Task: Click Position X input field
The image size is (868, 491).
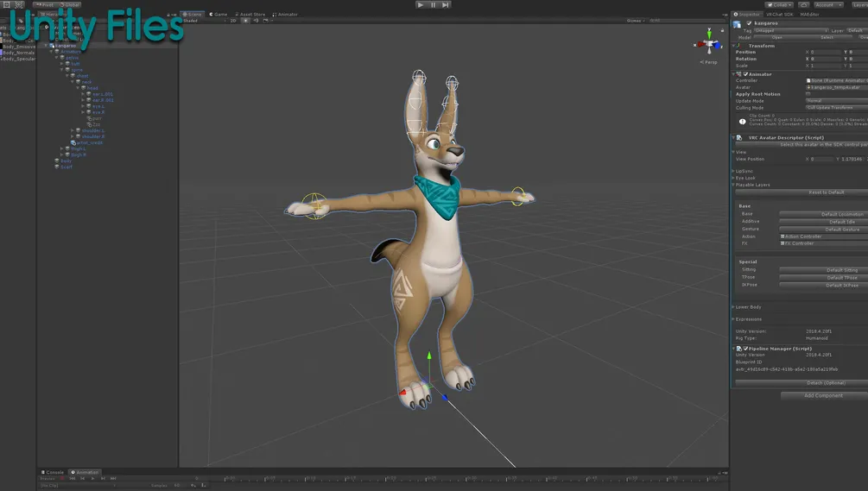Action: 826,52
